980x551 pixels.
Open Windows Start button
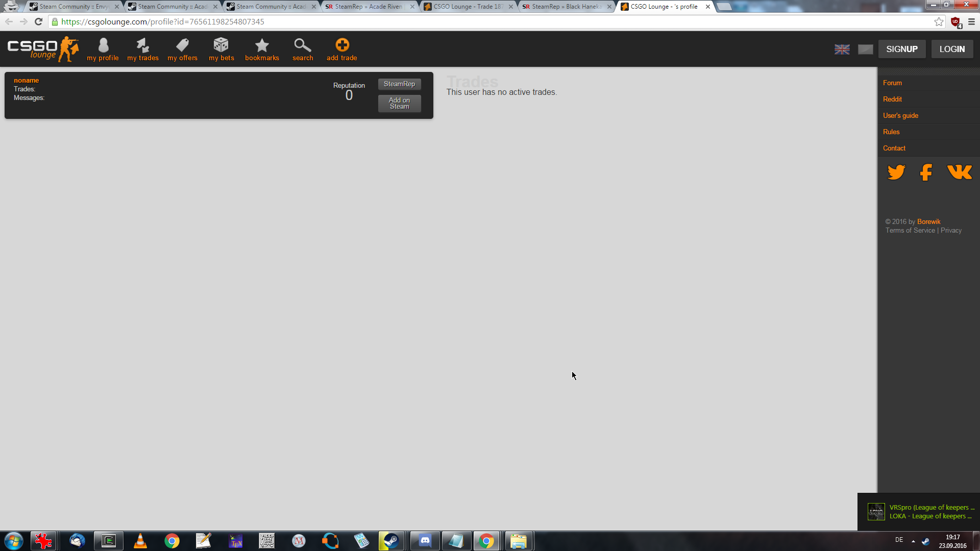(x=14, y=541)
